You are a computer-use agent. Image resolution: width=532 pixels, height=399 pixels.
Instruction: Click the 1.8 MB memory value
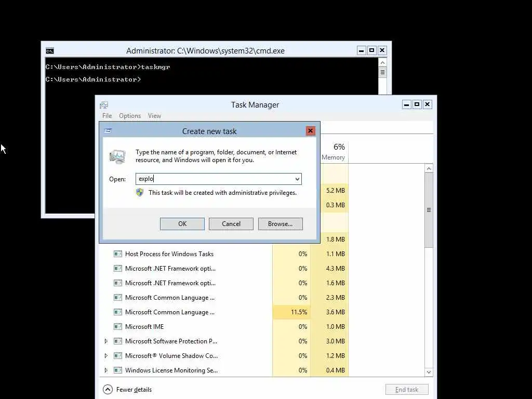335,239
